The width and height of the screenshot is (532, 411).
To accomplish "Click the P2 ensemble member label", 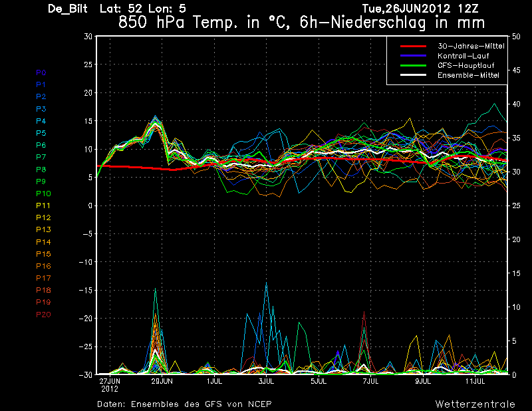I will coord(41,96).
